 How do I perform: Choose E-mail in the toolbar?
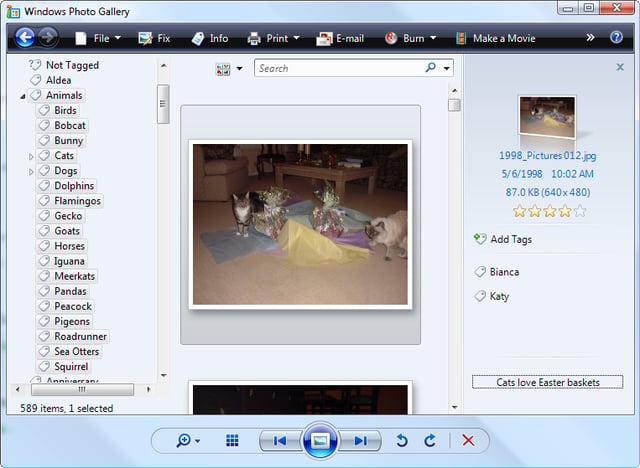340,38
